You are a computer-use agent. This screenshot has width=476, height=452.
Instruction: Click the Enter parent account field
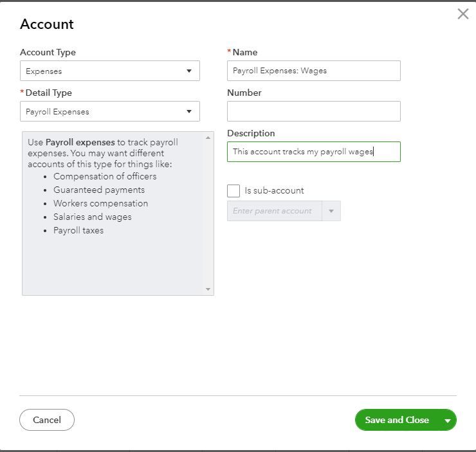pos(275,211)
